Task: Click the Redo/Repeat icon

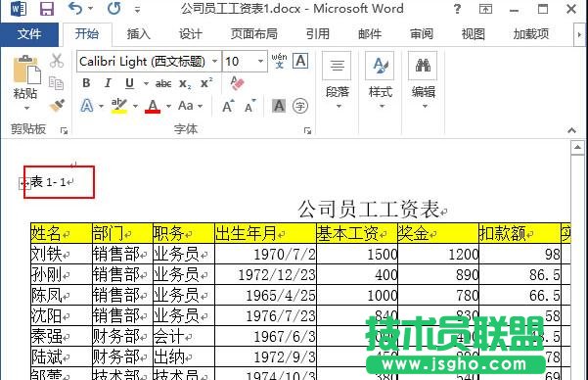Action: [x=113, y=8]
